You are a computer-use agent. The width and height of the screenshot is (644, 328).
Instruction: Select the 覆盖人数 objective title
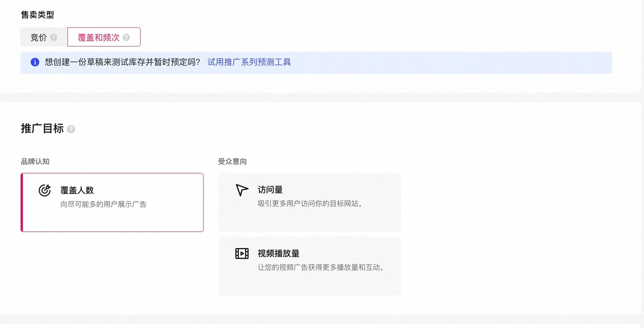click(77, 190)
